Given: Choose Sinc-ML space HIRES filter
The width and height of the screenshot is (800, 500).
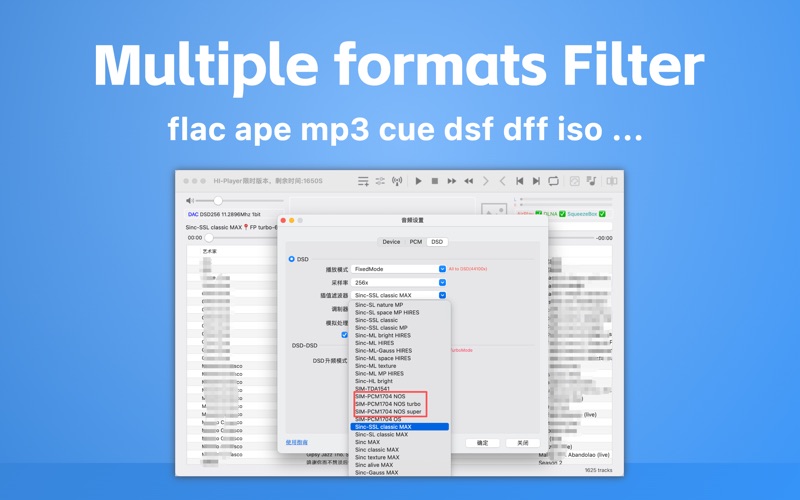Looking at the screenshot, I should pos(383,358).
